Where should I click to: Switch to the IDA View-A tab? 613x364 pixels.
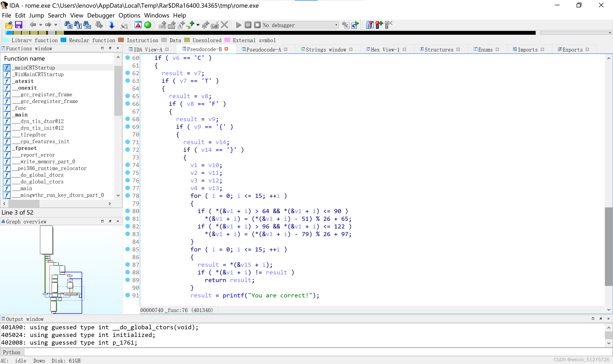[x=148, y=50]
